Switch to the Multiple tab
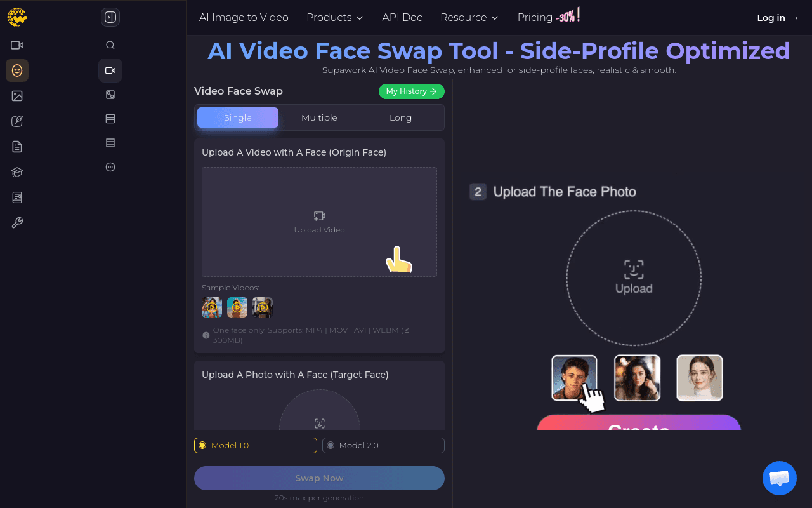The image size is (812, 508). [x=319, y=117]
